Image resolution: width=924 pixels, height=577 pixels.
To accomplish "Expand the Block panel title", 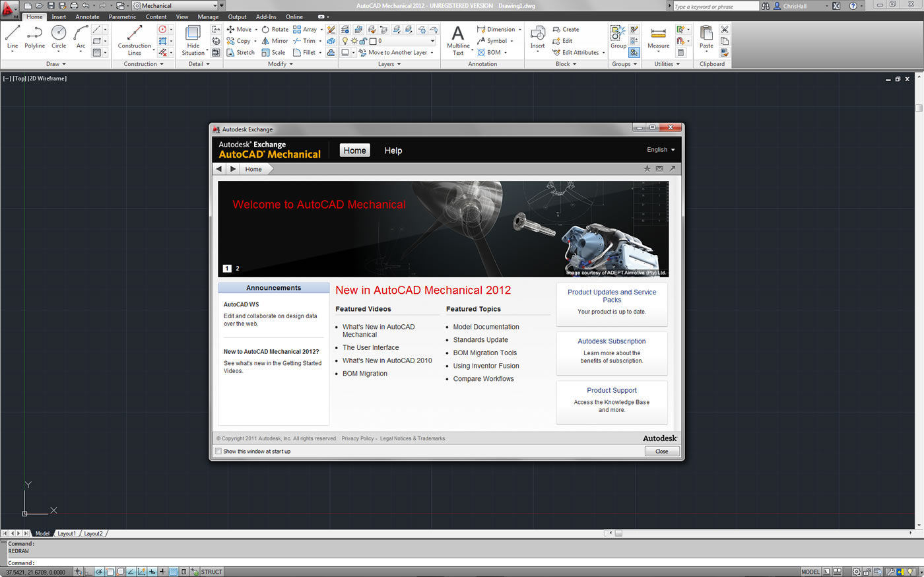I will (566, 64).
